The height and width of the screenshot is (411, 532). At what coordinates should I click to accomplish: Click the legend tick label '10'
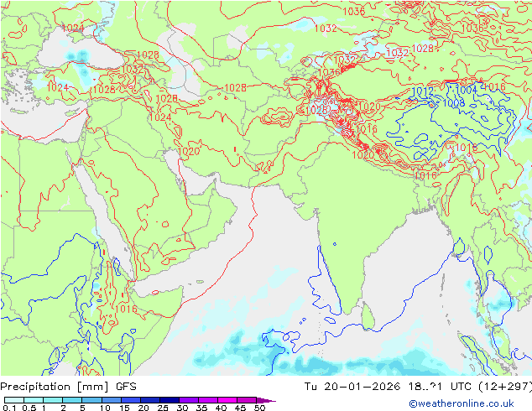tap(105, 408)
